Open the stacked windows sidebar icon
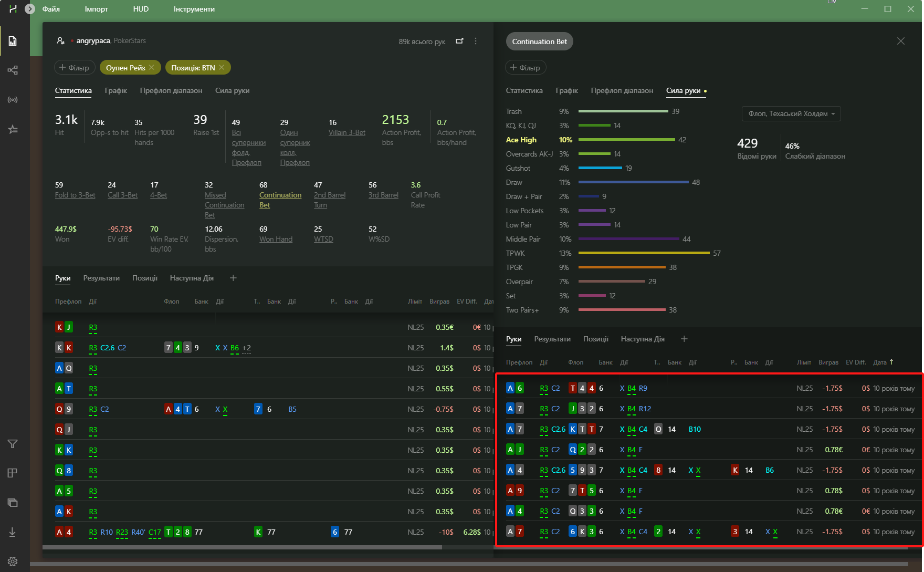Viewport: 924px width, 572px height. [13, 503]
